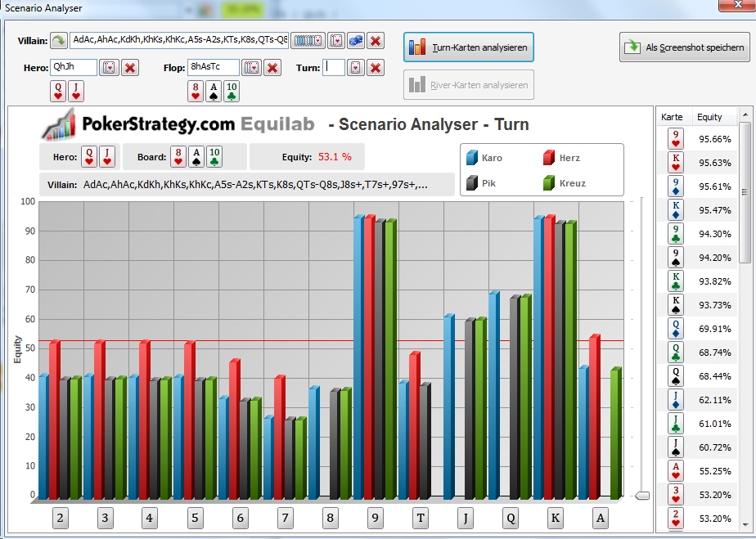Clear the Turn card with red X

(x=375, y=68)
